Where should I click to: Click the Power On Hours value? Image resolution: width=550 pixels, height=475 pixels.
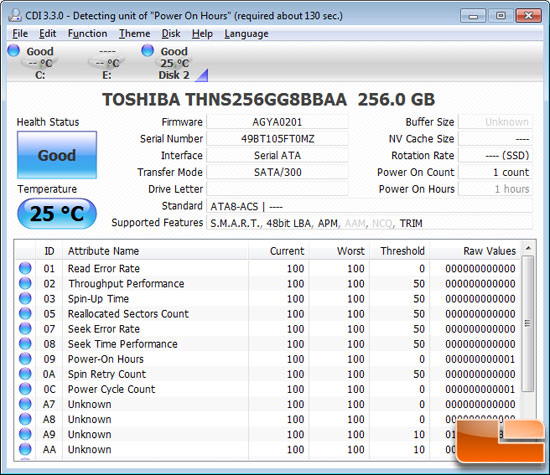coord(496,189)
